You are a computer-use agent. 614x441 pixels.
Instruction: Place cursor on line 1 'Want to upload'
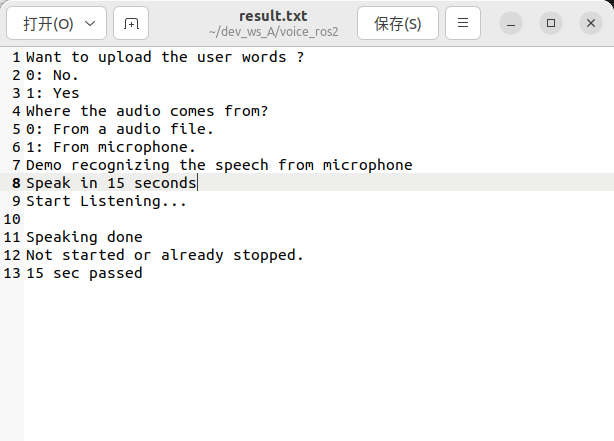point(89,57)
